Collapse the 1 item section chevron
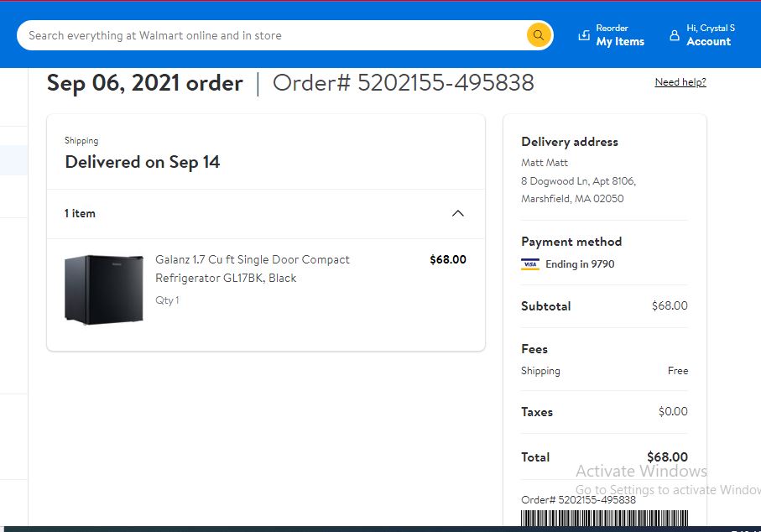 click(457, 214)
